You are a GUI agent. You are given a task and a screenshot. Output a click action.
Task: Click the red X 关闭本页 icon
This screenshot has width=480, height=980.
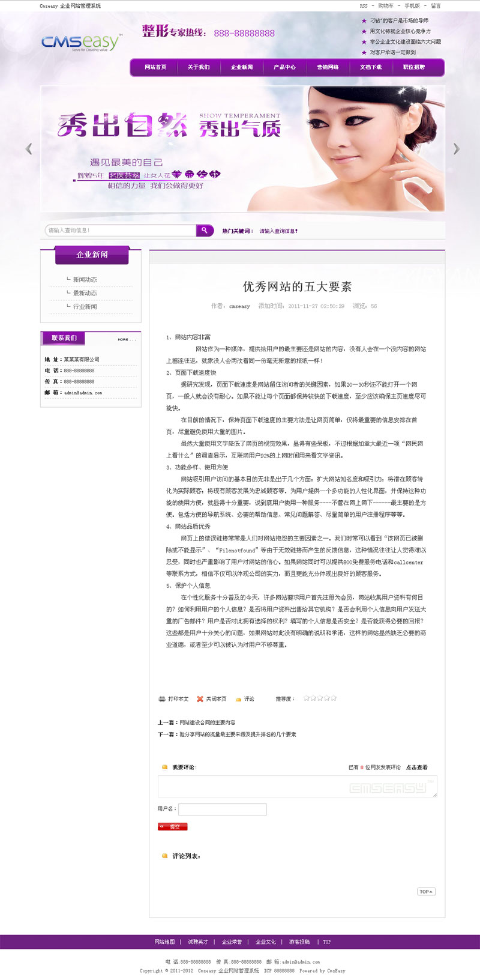200,699
